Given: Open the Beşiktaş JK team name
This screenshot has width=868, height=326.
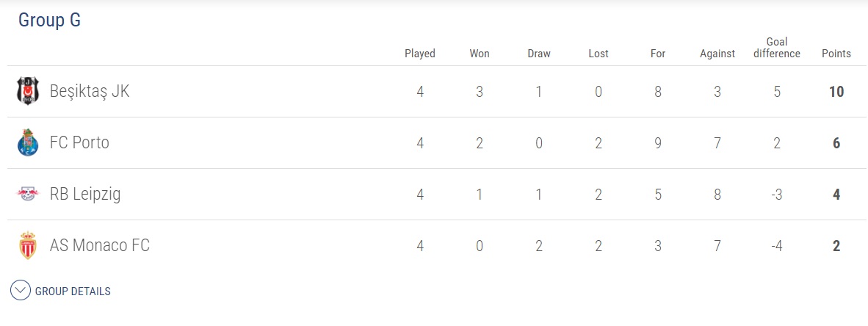Looking at the screenshot, I should coord(90,91).
